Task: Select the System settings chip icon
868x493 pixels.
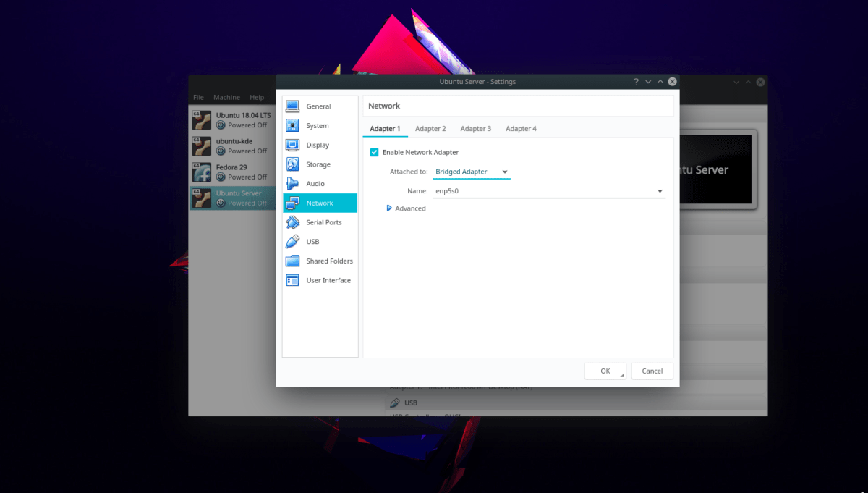Action: (x=292, y=126)
